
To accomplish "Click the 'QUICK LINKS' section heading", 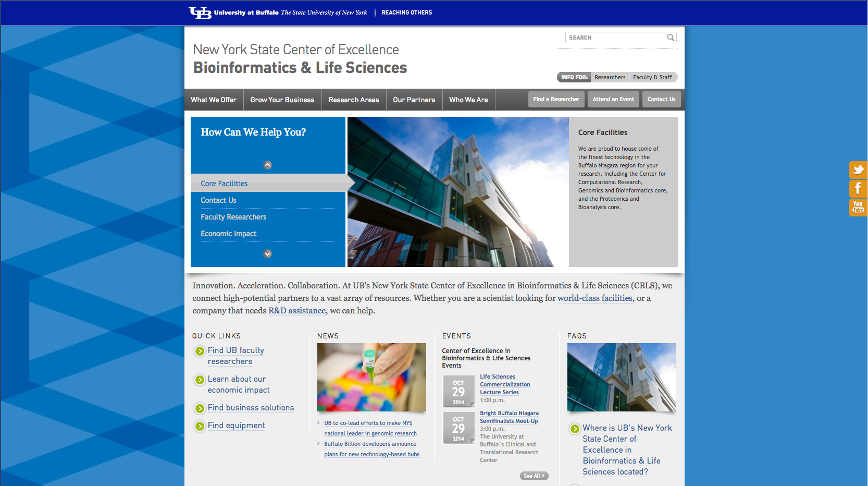I will point(216,336).
